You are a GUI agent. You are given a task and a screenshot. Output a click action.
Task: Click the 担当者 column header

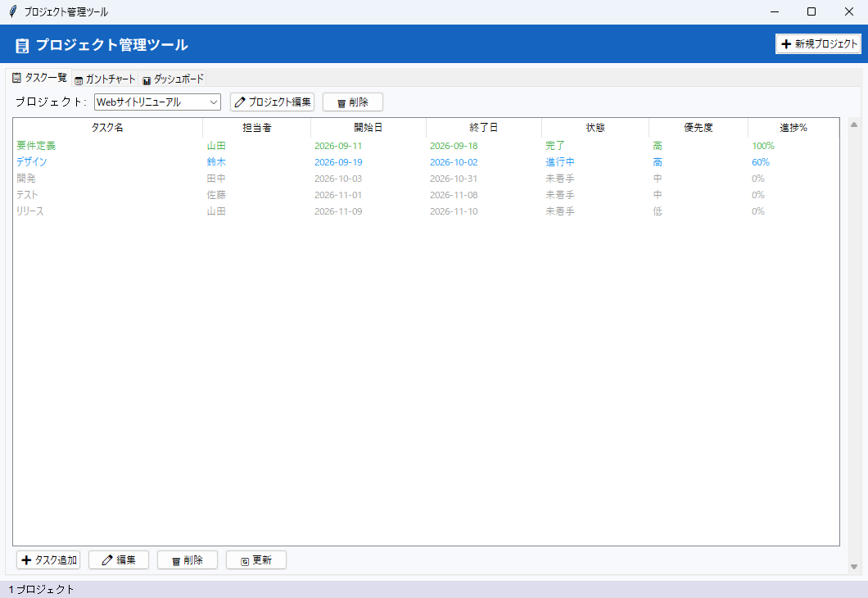pos(257,127)
